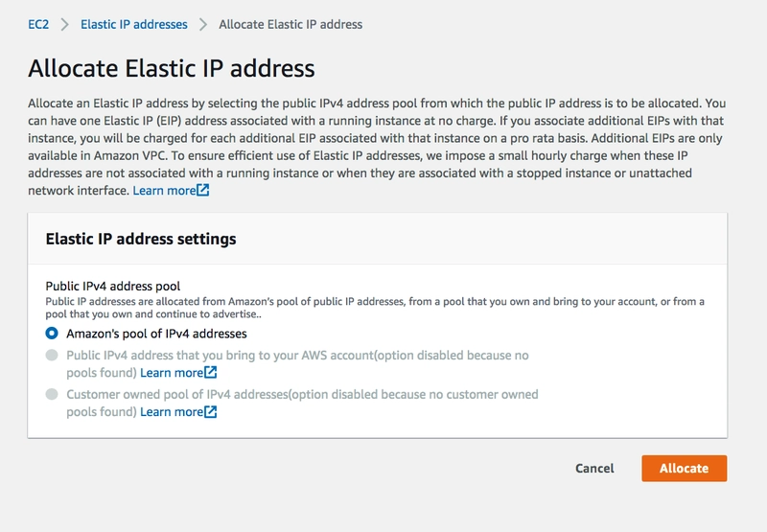The height and width of the screenshot is (532, 767).
Task: Click external link icon beside customer owned Learn more
Action: click(x=211, y=412)
